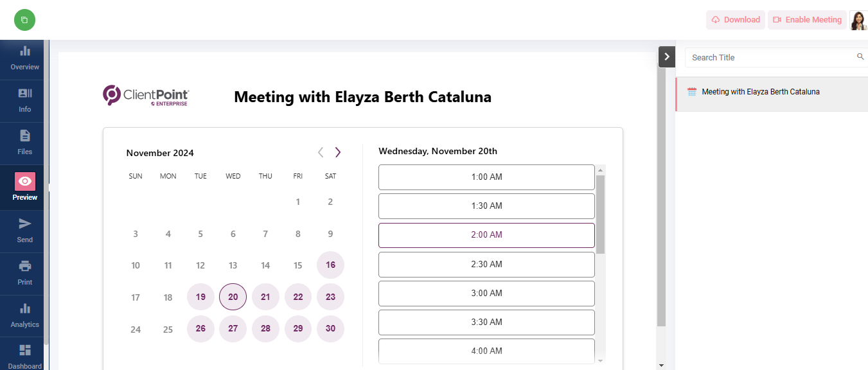Click the Print printer icon

pos(25,266)
